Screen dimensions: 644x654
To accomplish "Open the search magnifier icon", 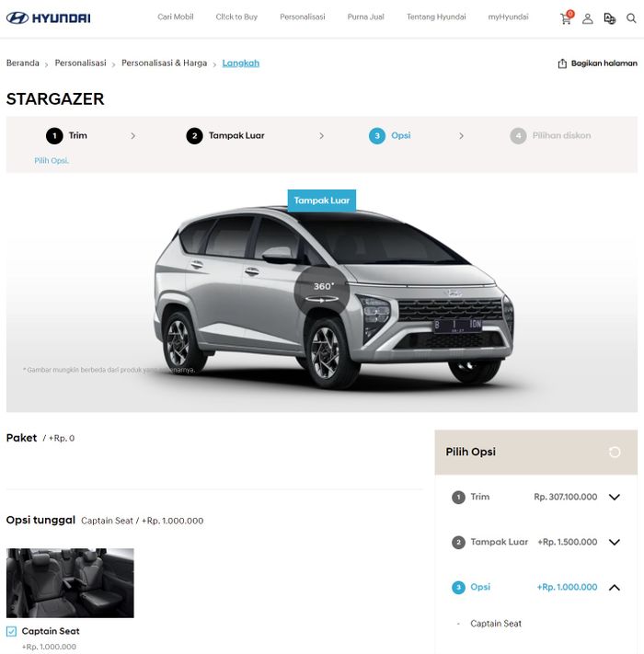I will [x=631, y=18].
